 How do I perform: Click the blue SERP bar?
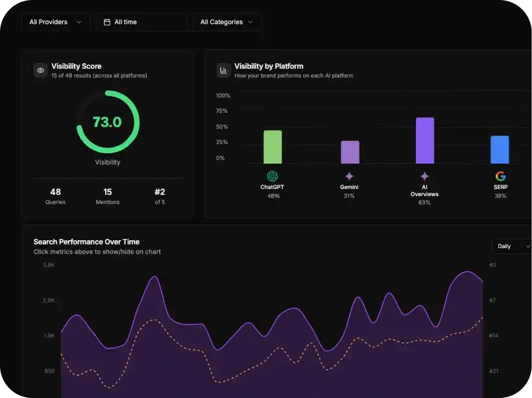coord(500,150)
